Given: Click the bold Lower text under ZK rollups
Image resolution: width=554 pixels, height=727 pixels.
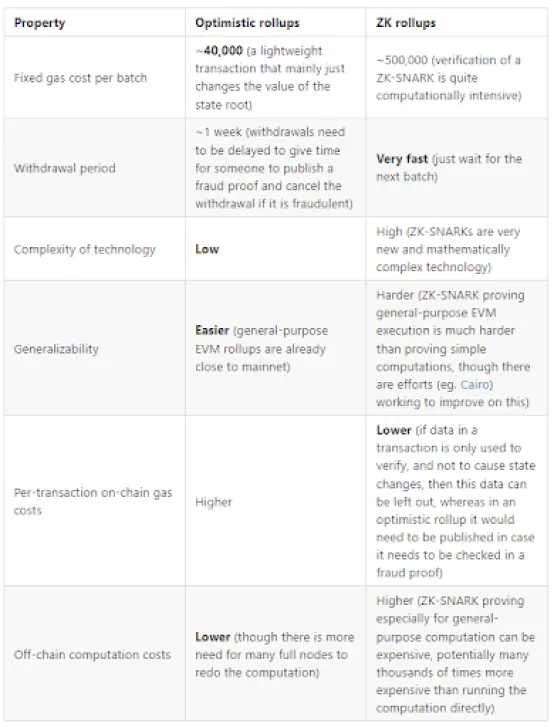Looking at the screenshot, I should coord(394,430).
